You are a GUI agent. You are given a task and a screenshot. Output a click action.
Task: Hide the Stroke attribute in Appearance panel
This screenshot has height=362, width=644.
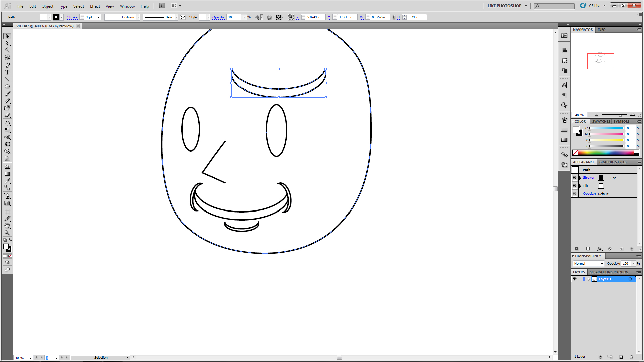574,178
